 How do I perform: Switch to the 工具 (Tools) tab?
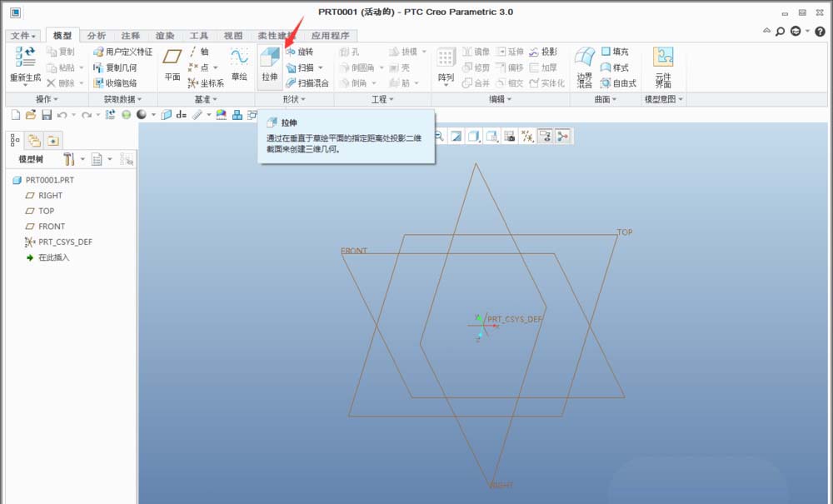pyautogui.click(x=199, y=36)
